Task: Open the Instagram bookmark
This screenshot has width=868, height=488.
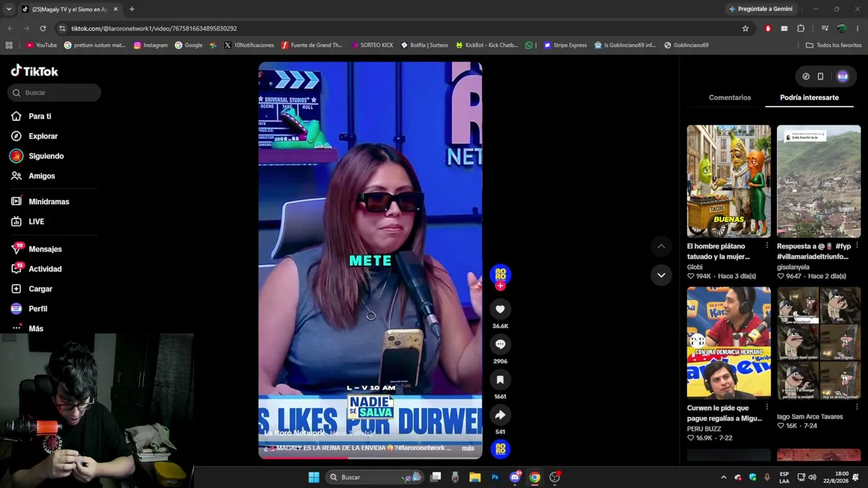Action: pyautogui.click(x=151, y=45)
